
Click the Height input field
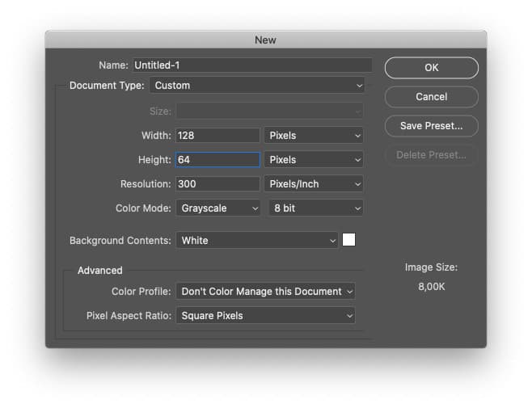217,160
